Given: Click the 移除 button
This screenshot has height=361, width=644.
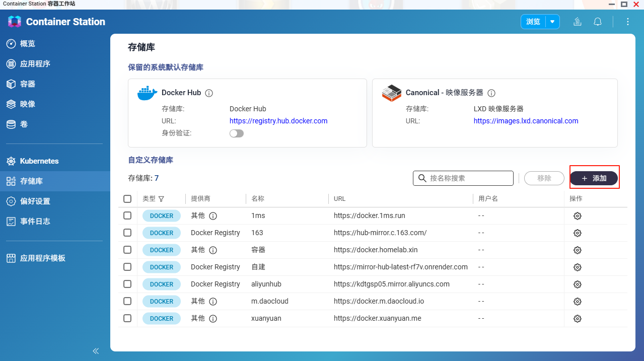Looking at the screenshot, I should tap(544, 178).
